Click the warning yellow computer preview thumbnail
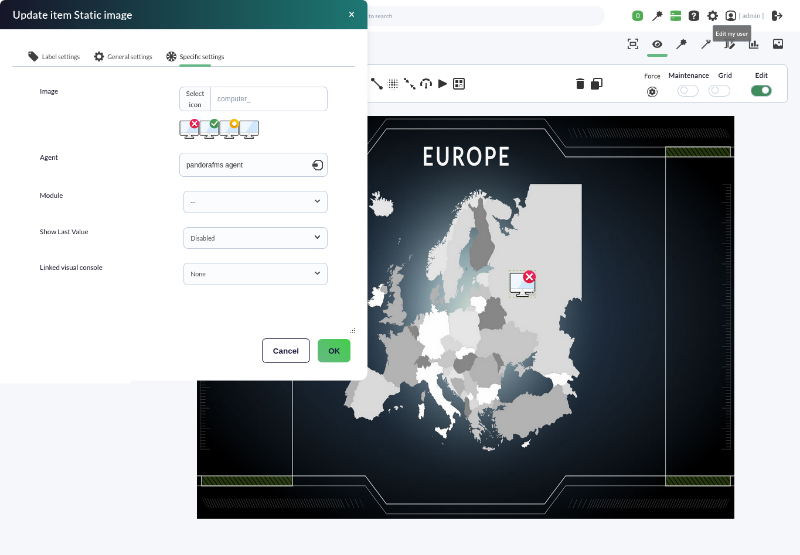The height and width of the screenshot is (555, 800). pos(229,129)
